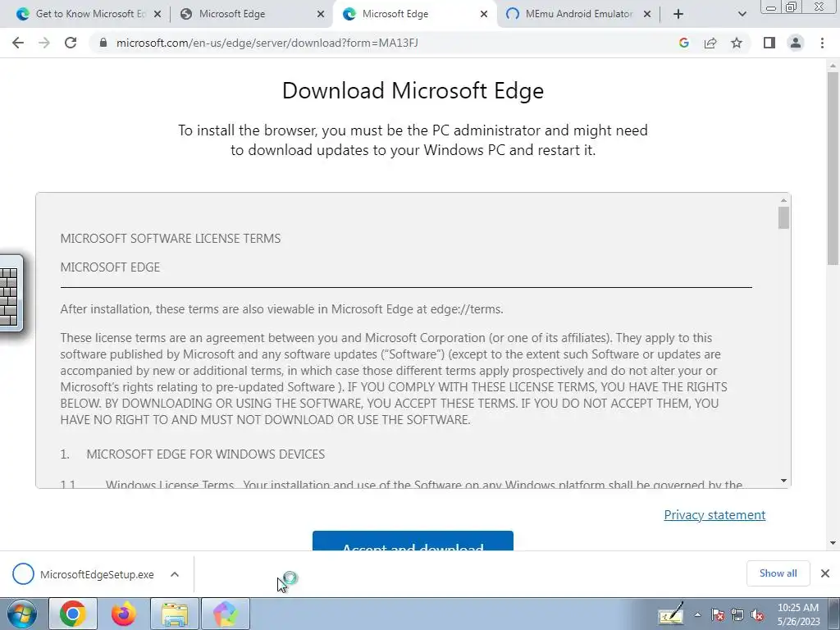Viewport: 840px width, 630px height.
Task: Click '1. MICROSOFT EDGE FOR WINDOWS DEVICES' line
Action: click(x=192, y=454)
